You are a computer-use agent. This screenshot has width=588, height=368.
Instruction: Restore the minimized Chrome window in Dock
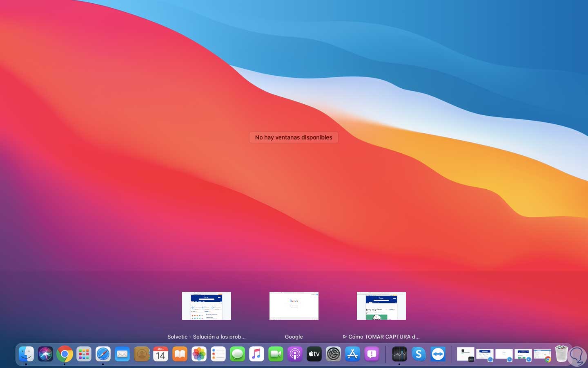point(542,355)
